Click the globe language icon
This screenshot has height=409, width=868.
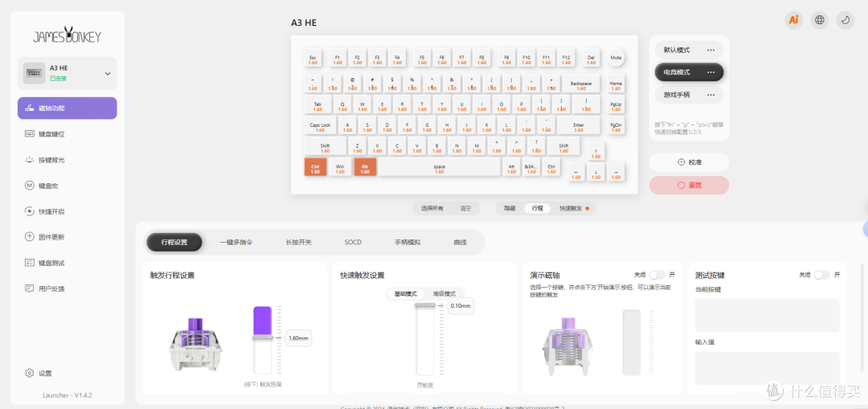pos(819,20)
